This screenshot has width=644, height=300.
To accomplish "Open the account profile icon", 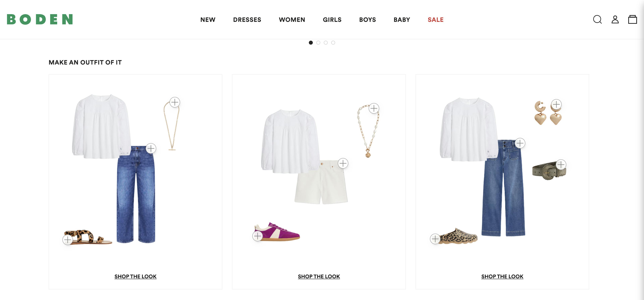I will pos(615,19).
